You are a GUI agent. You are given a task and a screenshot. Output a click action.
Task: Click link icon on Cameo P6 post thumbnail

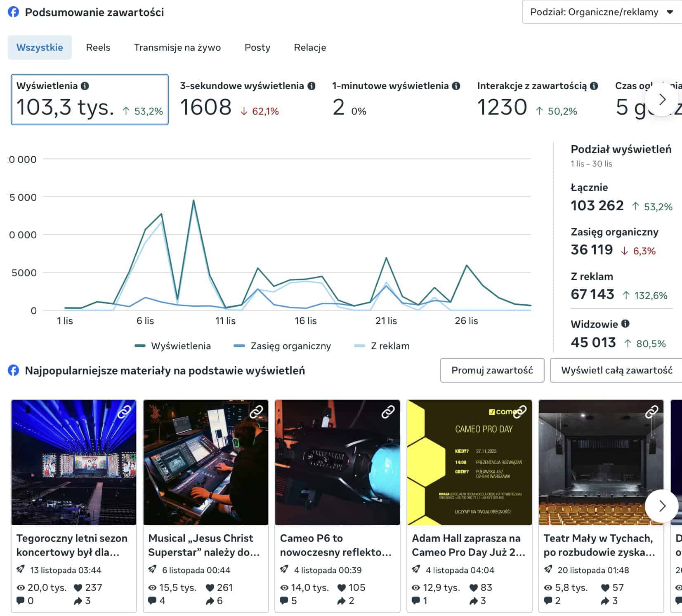point(388,411)
